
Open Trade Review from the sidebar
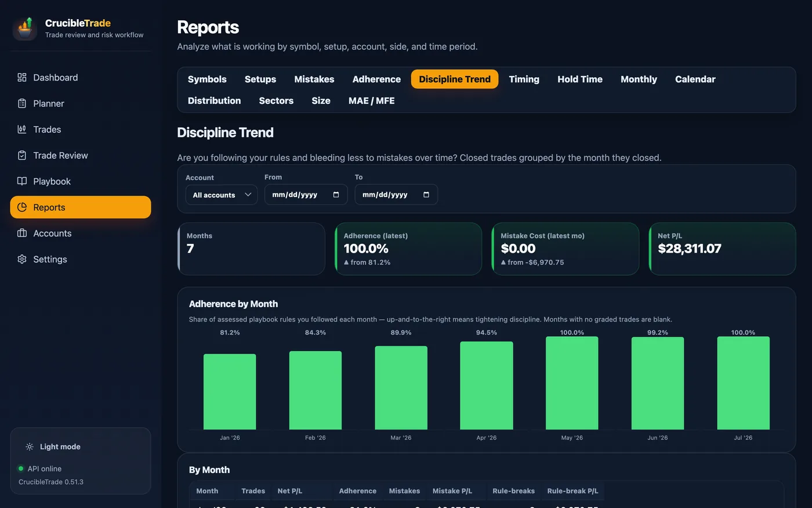pos(81,156)
